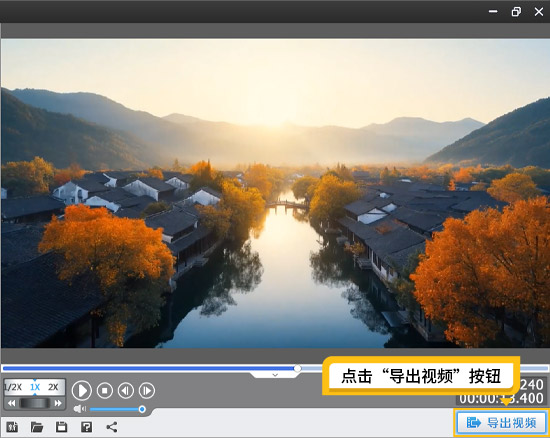Stop the video playback
This screenshot has width=550, height=438.
pyautogui.click(x=105, y=390)
